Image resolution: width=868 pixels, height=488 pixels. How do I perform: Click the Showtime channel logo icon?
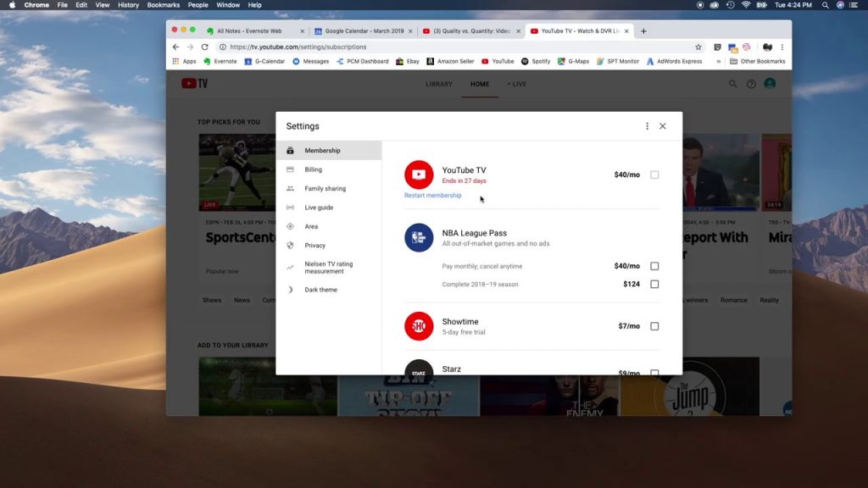point(419,326)
